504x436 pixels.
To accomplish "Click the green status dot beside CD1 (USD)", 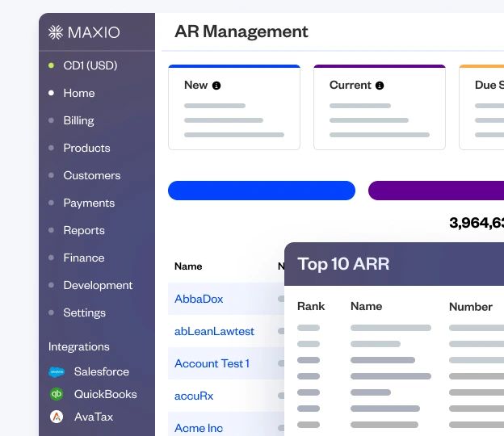I will click(x=51, y=65).
